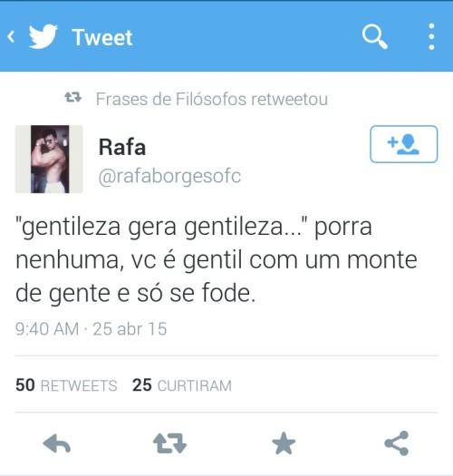Open Frases de Filósofos retweetou link
This screenshot has width=453, height=476.
(212, 99)
